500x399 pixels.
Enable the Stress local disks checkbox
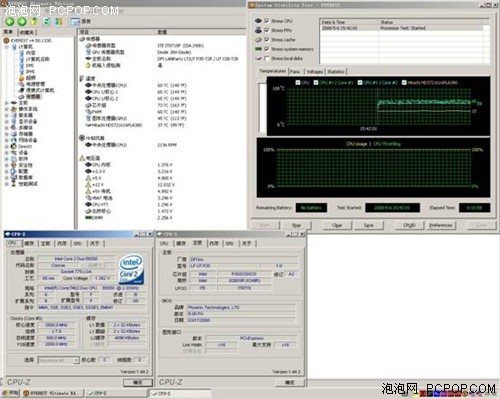267,58
